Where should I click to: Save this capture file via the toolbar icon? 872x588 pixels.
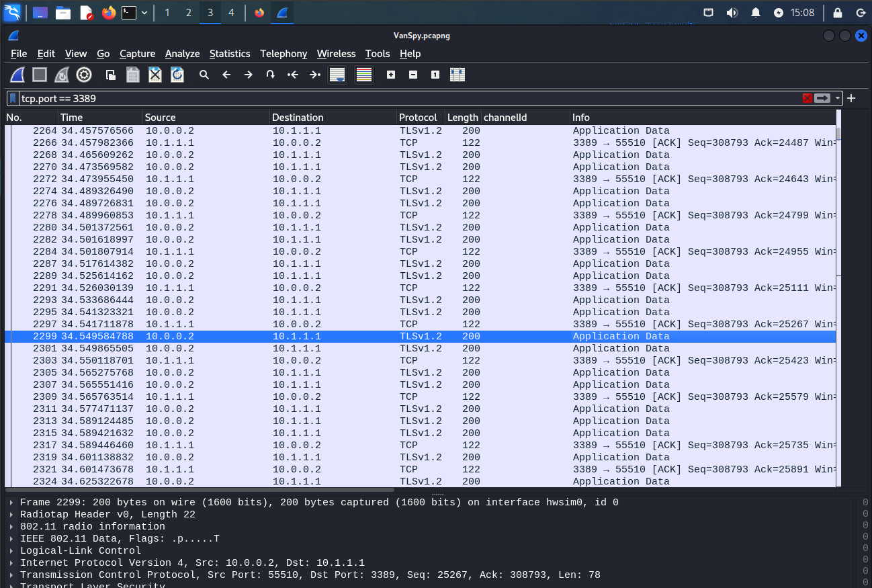(x=133, y=75)
